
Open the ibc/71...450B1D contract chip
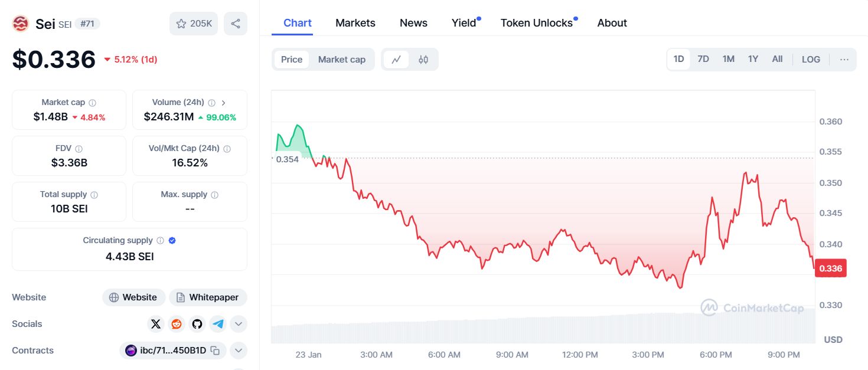(x=173, y=351)
